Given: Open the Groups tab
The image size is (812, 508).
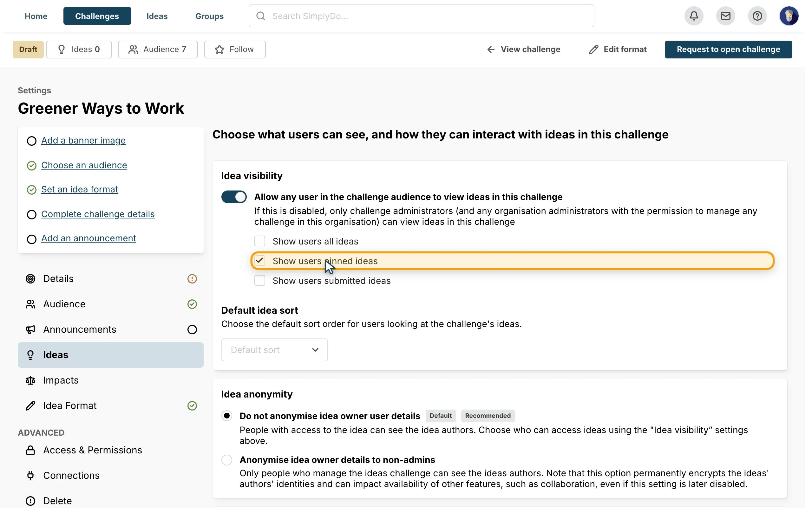Looking at the screenshot, I should pyautogui.click(x=209, y=16).
